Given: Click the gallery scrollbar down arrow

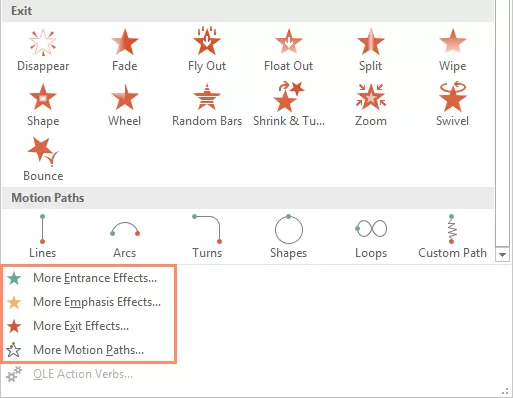Looking at the screenshot, I should [502, 255].
